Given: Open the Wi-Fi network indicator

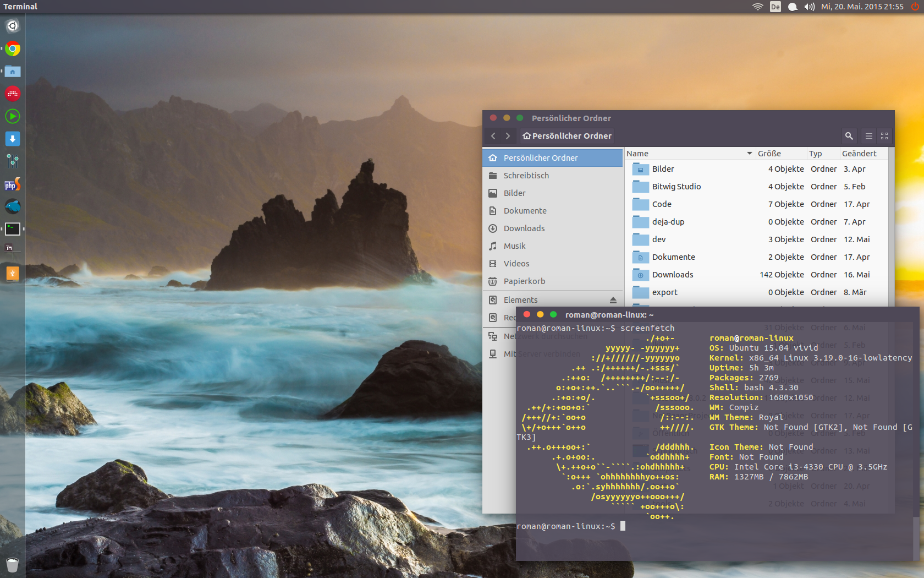Looking at the screenshot, I should [758, 7].
